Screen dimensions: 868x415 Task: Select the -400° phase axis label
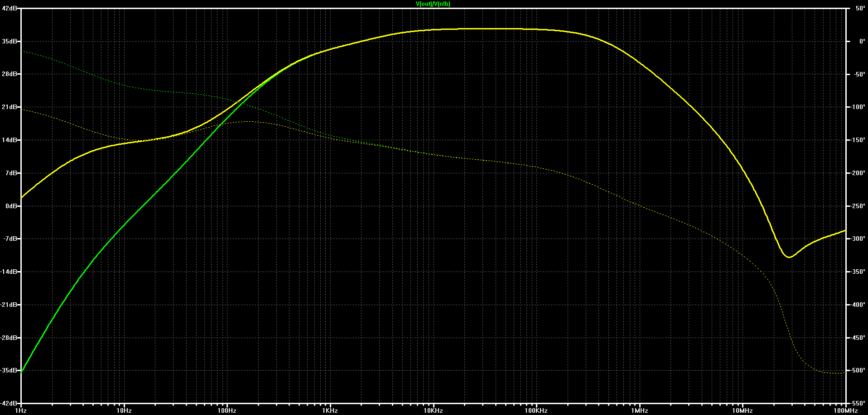(x=858, y=305)
